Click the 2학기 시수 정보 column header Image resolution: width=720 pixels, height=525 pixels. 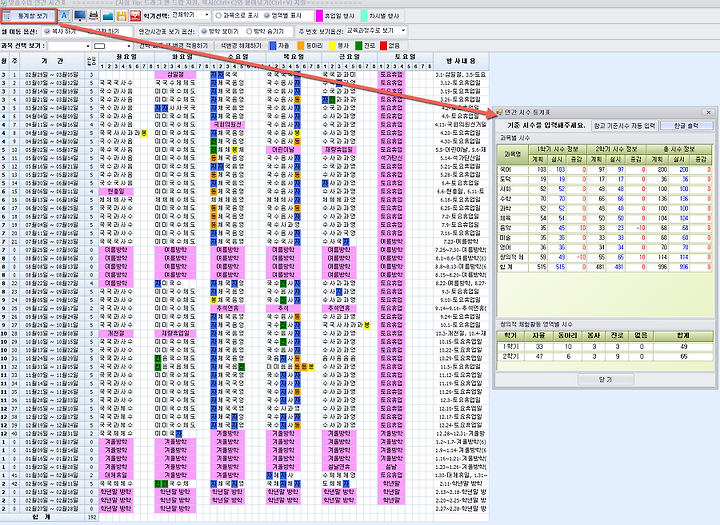click(616, 149)
